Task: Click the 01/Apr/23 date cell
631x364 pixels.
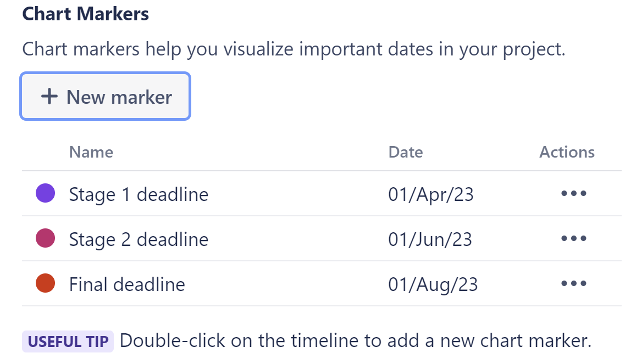Action: point(431,194)
